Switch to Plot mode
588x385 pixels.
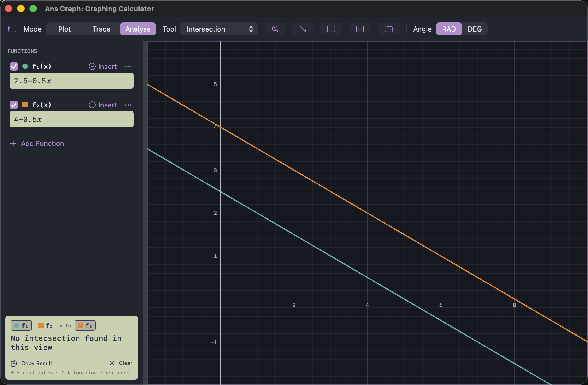coord(64,29)
